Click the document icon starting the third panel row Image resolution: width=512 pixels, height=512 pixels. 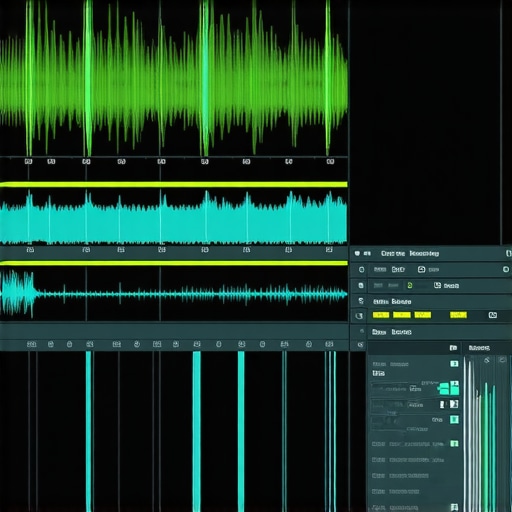[x=361, y=286]
